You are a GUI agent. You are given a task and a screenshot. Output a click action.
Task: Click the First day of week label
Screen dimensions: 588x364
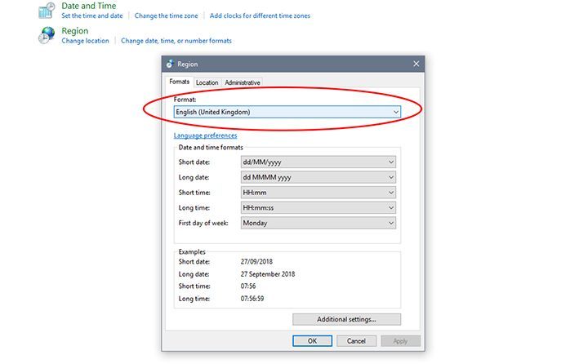(203, 223)
